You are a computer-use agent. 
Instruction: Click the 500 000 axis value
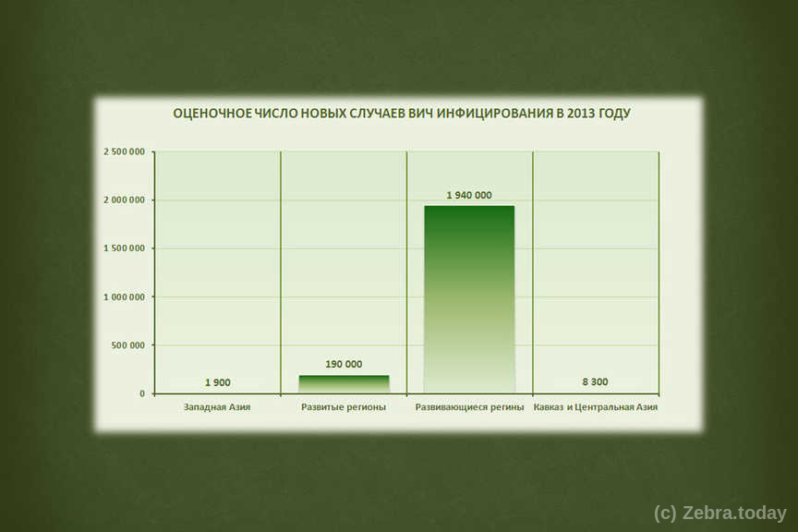[128, 345]
